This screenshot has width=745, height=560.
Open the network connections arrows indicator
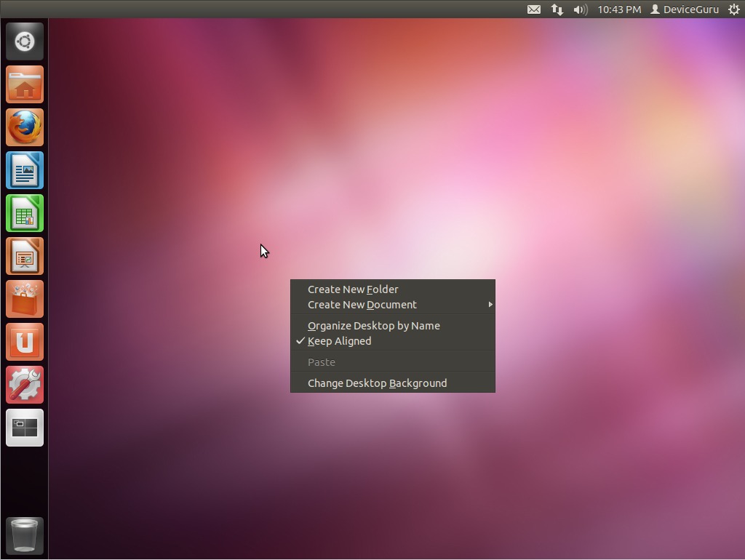(557, 9)
